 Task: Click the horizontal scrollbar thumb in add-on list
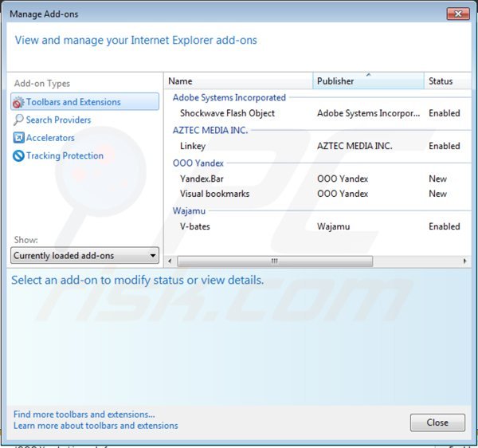point(275,261)
